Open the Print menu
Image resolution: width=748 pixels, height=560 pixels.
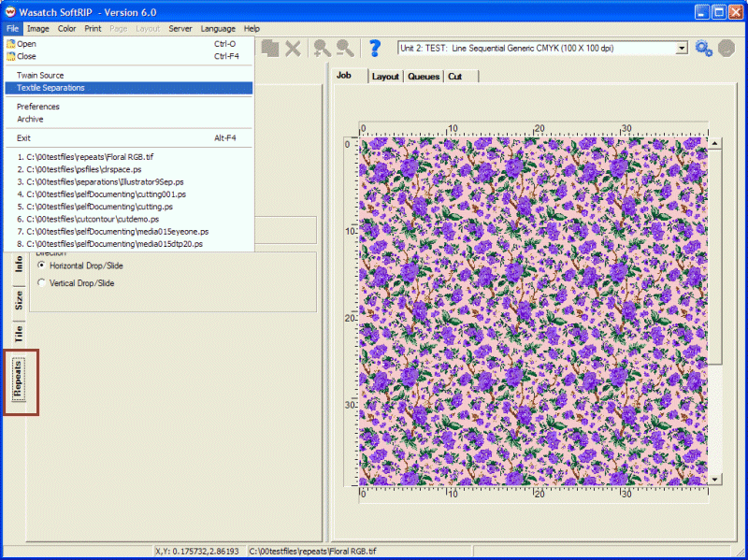click(x=93, y=29)
